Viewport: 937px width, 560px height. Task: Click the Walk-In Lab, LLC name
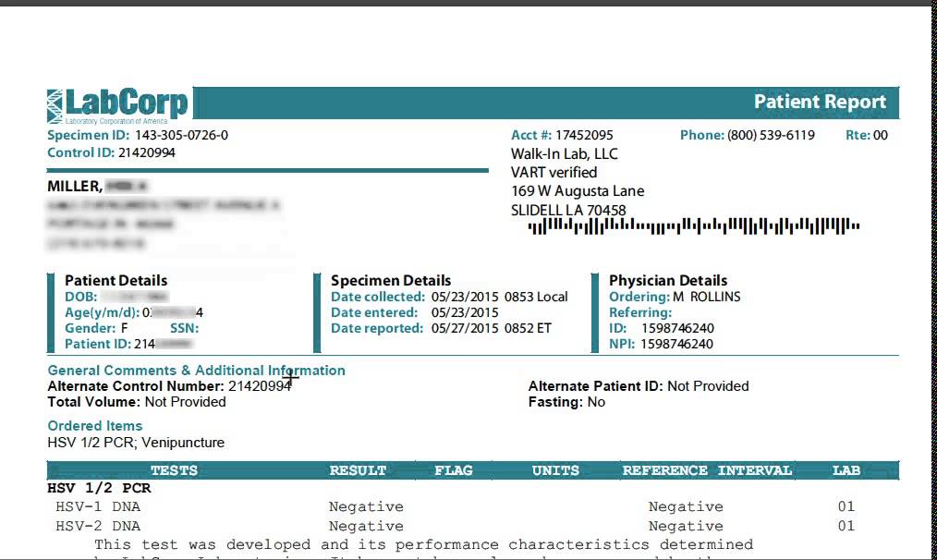click(x=565, y=153)
